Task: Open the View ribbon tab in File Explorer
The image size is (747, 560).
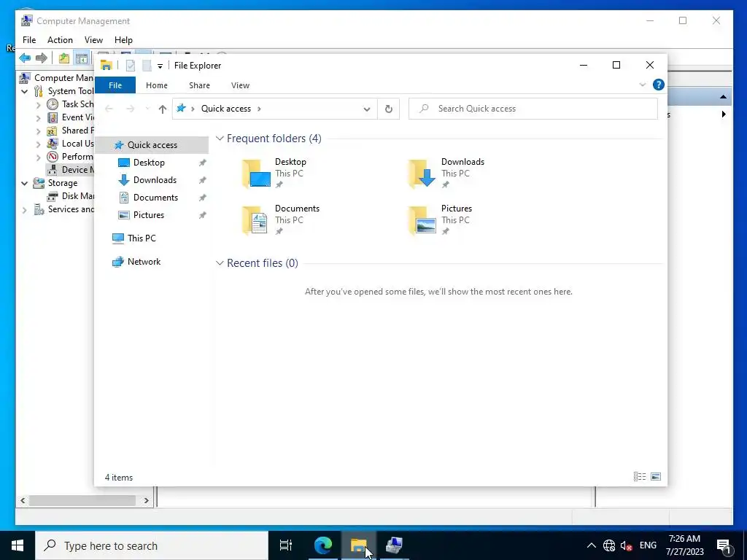Action: click(240, 85)
